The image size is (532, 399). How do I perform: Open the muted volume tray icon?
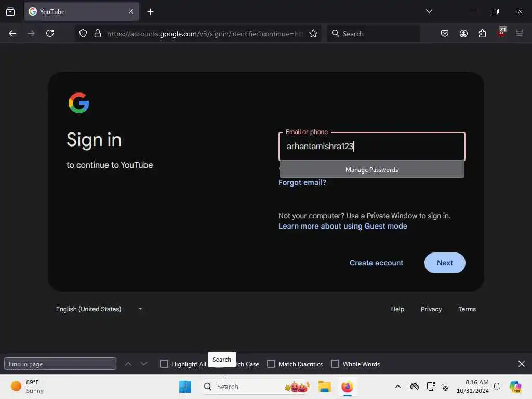(x=444, y=387)
